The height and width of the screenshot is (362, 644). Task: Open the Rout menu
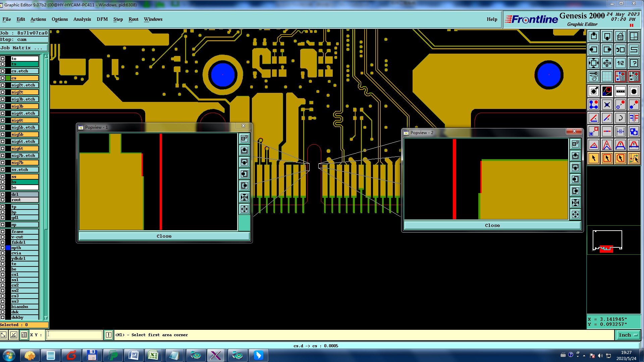pyautogui.click(x=133, y=19)
